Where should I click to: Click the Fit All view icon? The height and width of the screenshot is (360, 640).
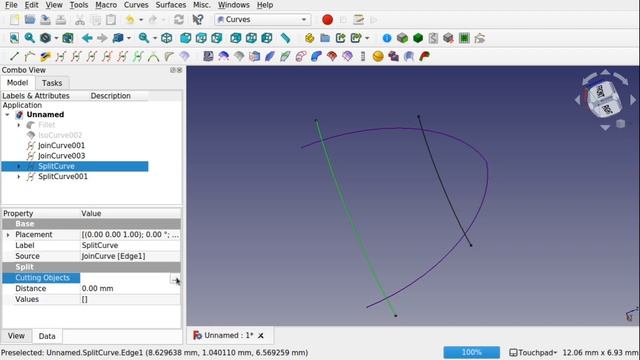pyautogui.click(x=14, y=38)
